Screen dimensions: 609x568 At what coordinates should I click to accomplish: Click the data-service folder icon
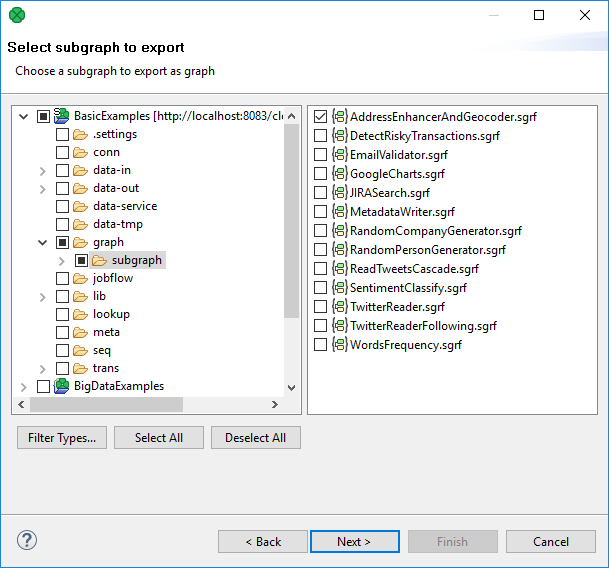coord(80,206)
